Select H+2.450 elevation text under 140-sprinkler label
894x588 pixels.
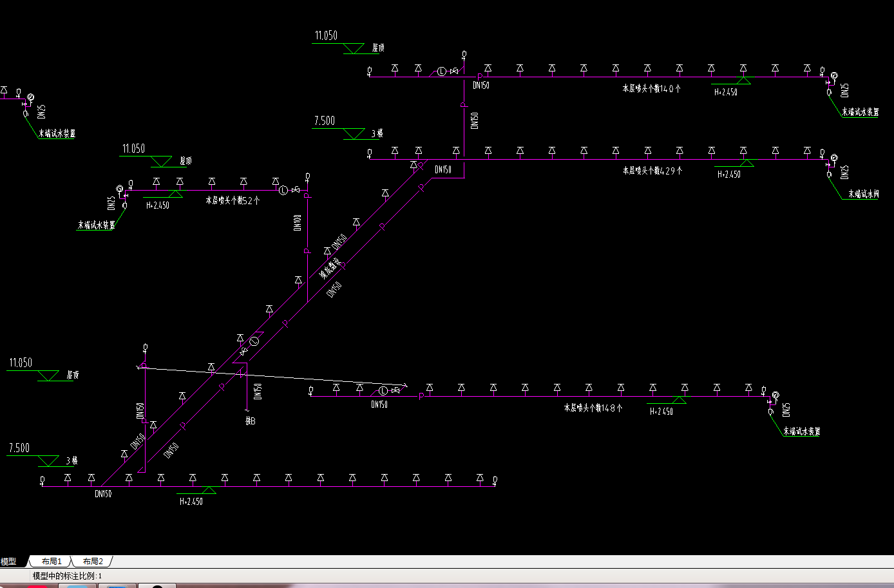[x=726, y=92]
